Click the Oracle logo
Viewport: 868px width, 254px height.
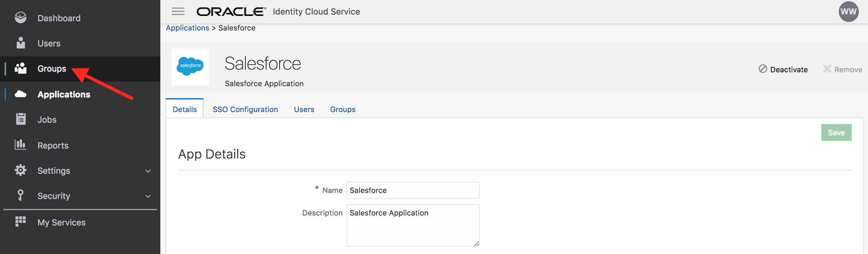(231, 12)
